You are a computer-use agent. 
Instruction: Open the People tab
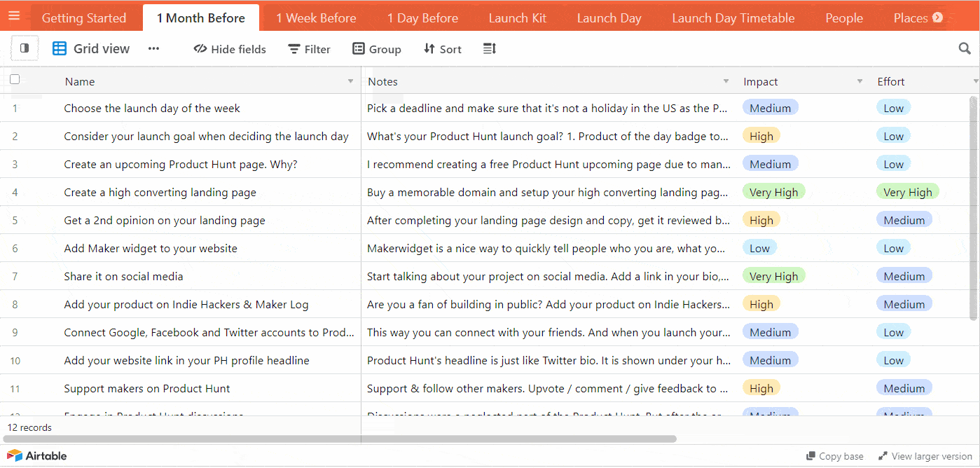point(844,18)
